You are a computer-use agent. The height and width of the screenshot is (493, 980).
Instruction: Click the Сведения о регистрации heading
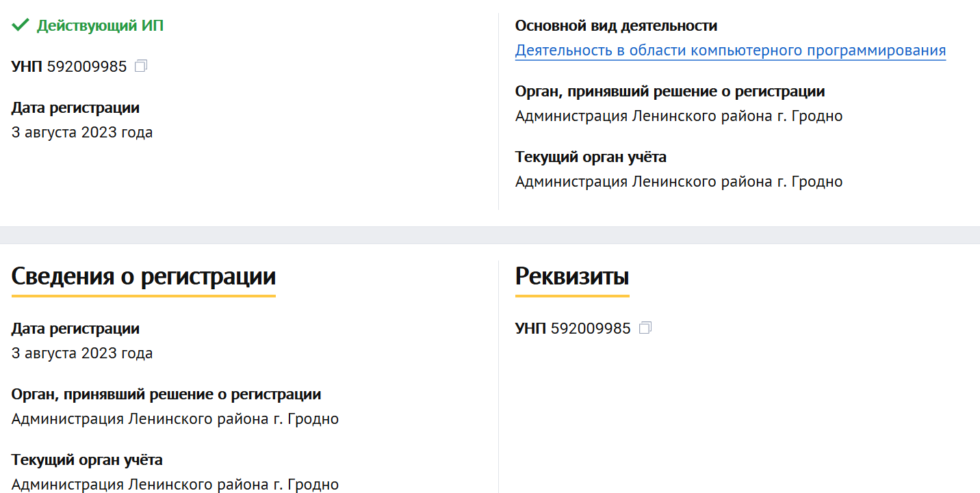tap(144, 277)
